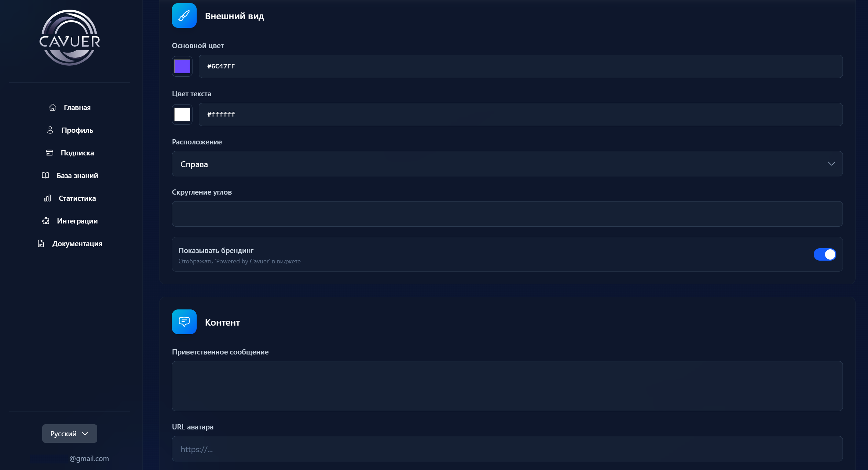The height and width of the screenshot is (470, 868).
Task: Open the Статистика menu item
Action: click(77, 198)
